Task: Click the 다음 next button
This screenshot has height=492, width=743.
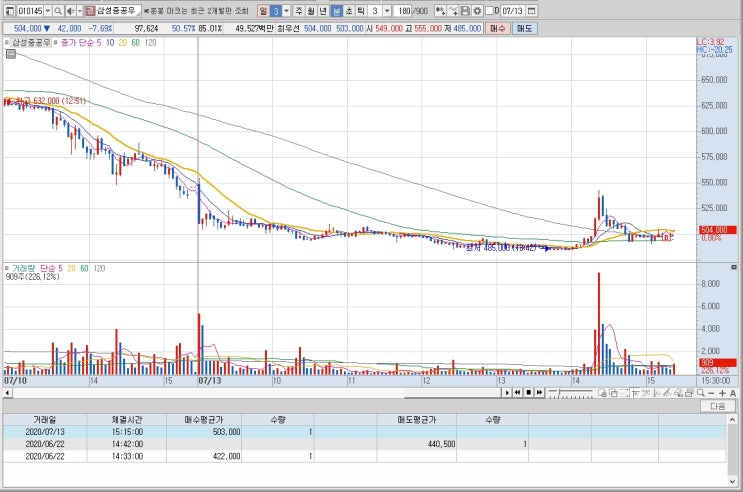Action: 717,406
